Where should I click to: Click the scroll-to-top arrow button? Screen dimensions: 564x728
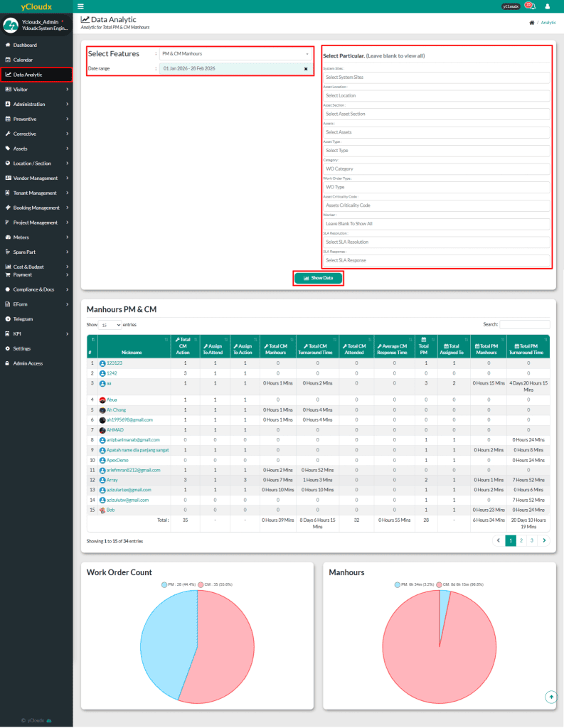(x=552, y=697)
